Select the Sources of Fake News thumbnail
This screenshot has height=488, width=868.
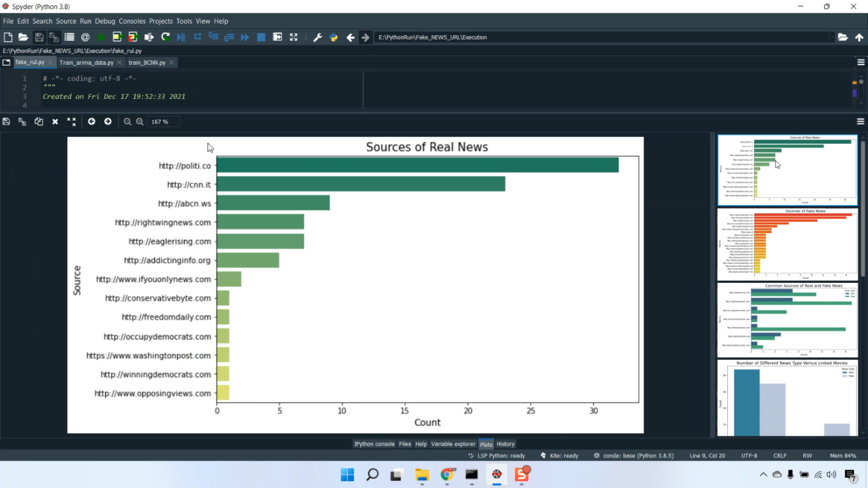[787, 244]
